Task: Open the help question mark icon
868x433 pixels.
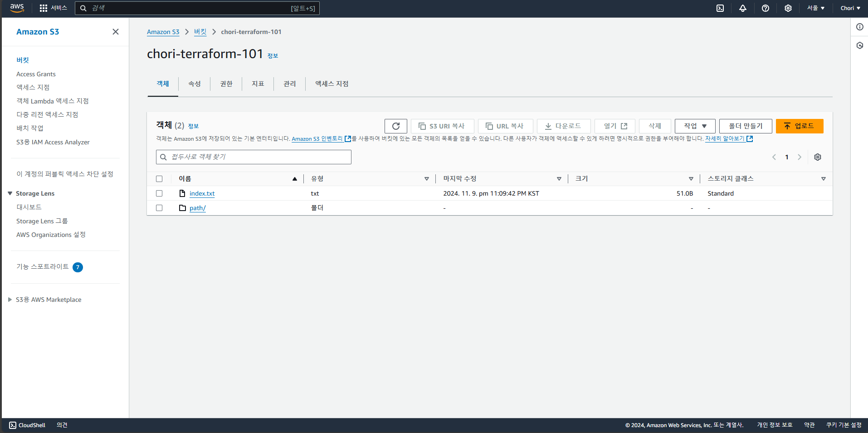Action: click(766, 8)
